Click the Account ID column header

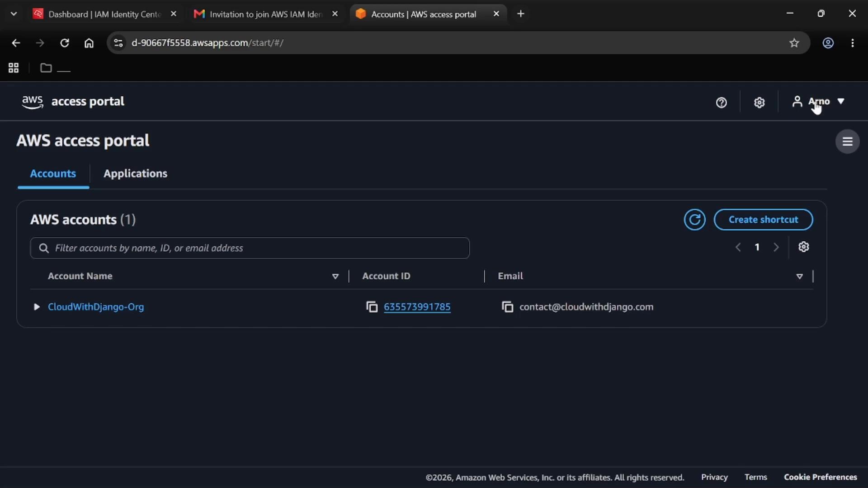[x=386, y=276]
